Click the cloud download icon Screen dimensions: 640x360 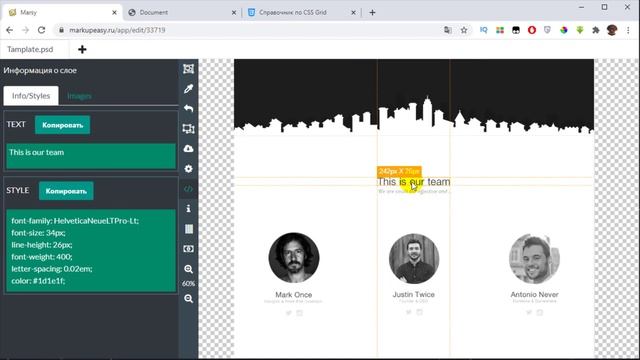188,149
